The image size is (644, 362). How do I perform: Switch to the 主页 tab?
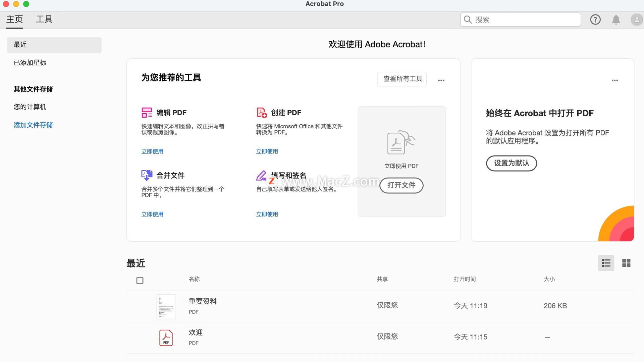14,19
